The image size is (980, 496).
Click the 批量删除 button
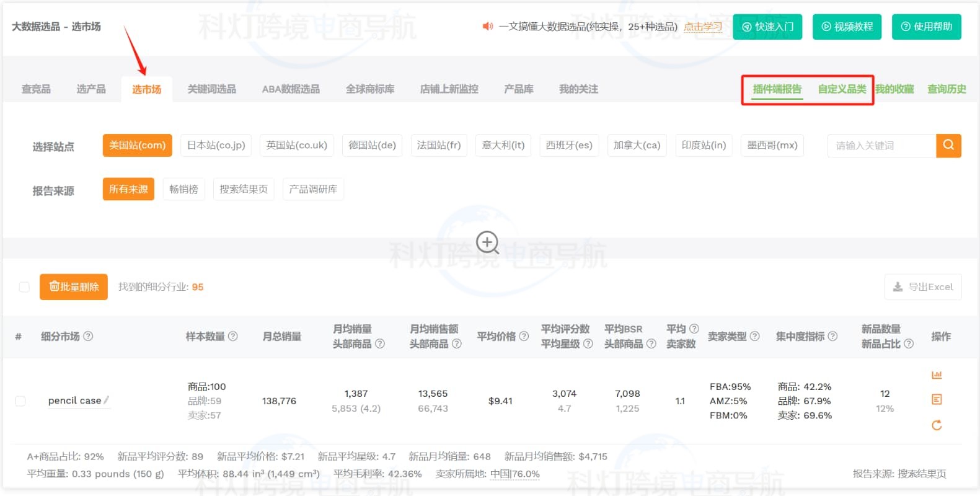[x=74, y=287]
